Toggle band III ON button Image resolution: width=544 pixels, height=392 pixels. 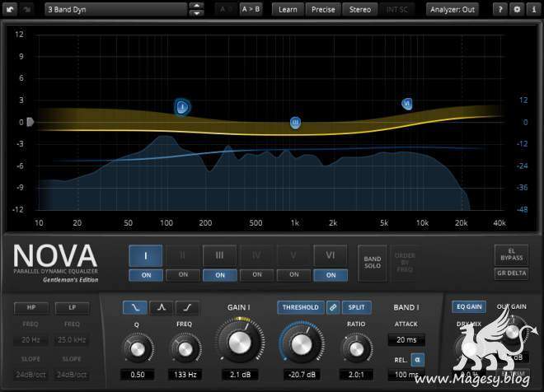pyautogui.click(x=220, y=275)
